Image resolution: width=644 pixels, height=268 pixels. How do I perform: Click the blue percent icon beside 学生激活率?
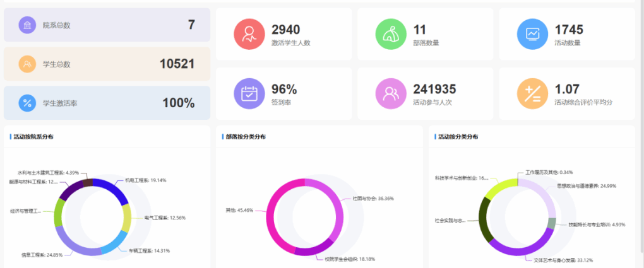(x=27, y=103)
